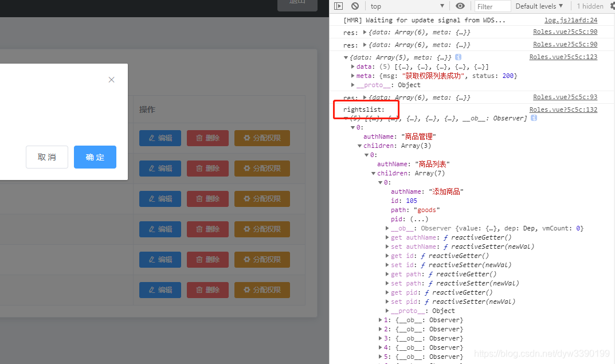Open the Roles.vue?5c5c:93 source link
This screenshot has height=364, width=615.
pos(565,97)
